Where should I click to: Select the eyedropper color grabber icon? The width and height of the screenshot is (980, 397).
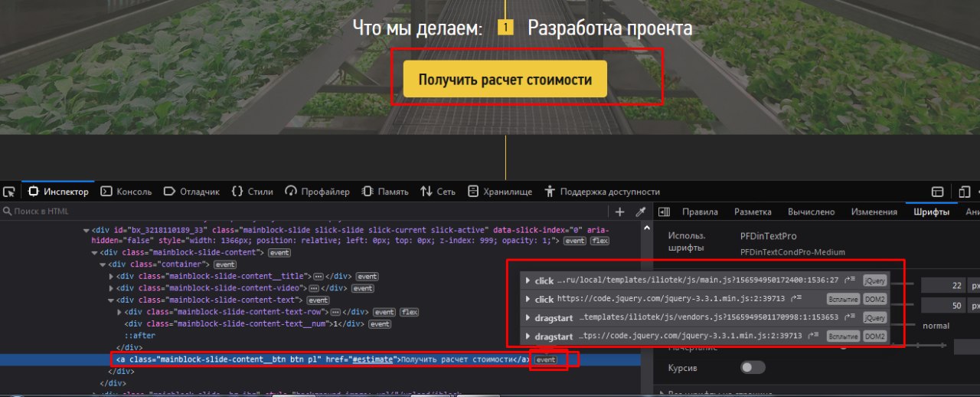tap(641, 212)
